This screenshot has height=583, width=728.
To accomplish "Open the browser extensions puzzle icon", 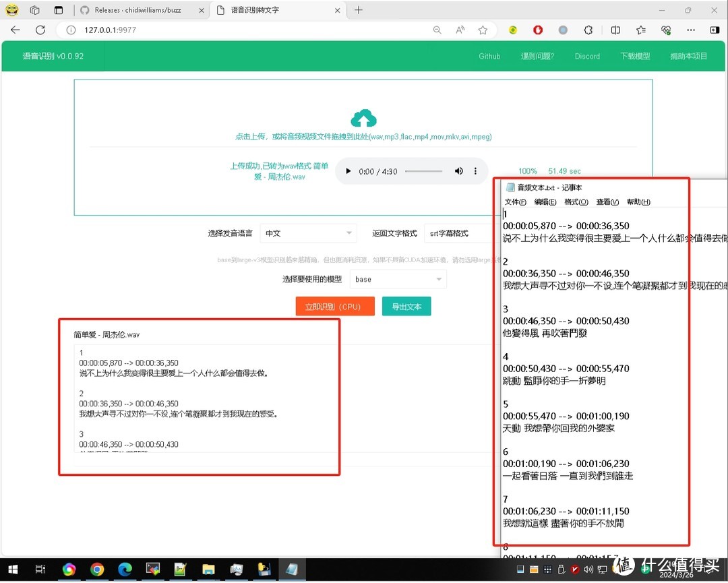I will (x=588, y=30).
